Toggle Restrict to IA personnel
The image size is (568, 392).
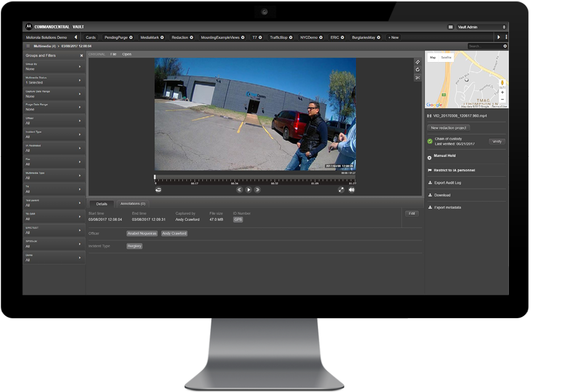click(x=454, y=170)
